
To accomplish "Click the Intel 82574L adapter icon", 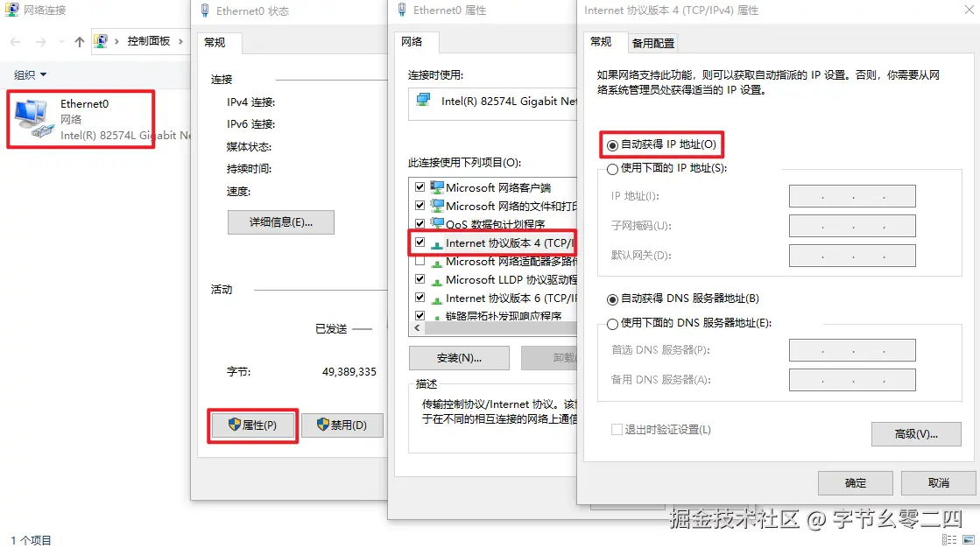I will tap(424, 100).
